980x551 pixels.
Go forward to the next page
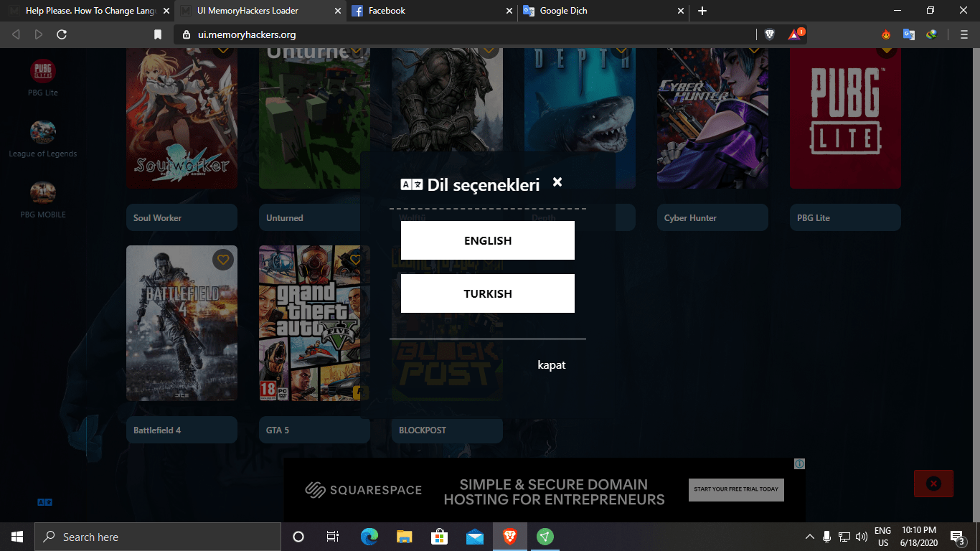coord(39,34)
